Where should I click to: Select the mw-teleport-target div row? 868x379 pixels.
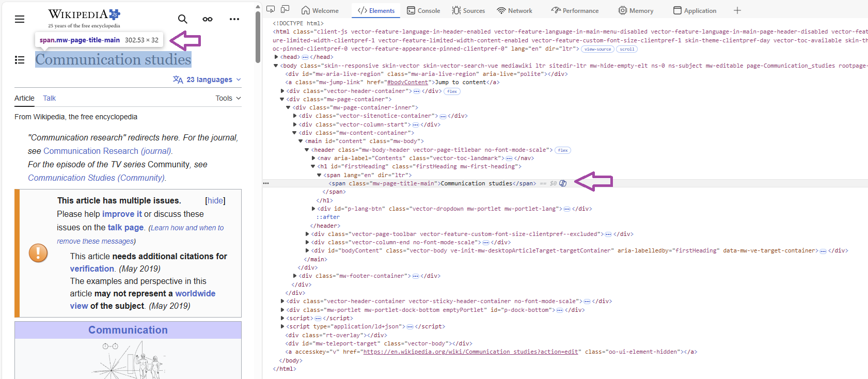coord(378,344)
